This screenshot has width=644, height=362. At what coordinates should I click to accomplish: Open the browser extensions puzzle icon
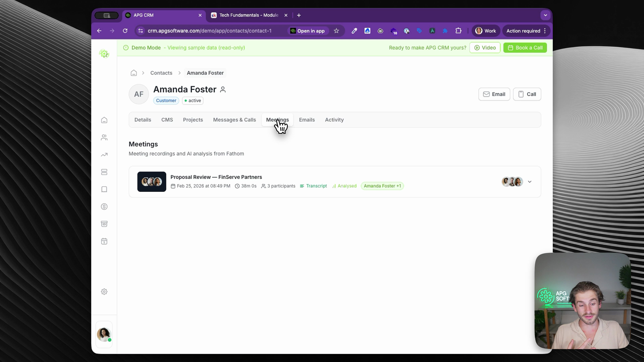coord(458,31)
